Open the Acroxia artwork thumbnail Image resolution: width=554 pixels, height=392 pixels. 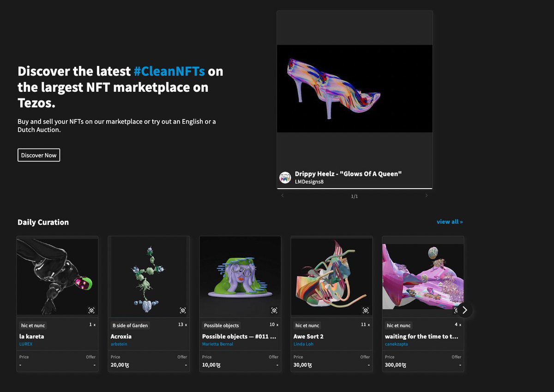149,276
